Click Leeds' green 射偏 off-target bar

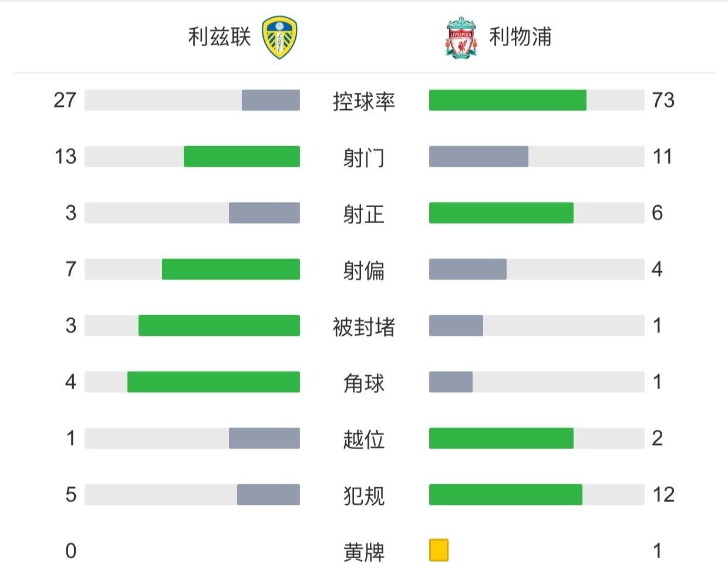[231, 269]
